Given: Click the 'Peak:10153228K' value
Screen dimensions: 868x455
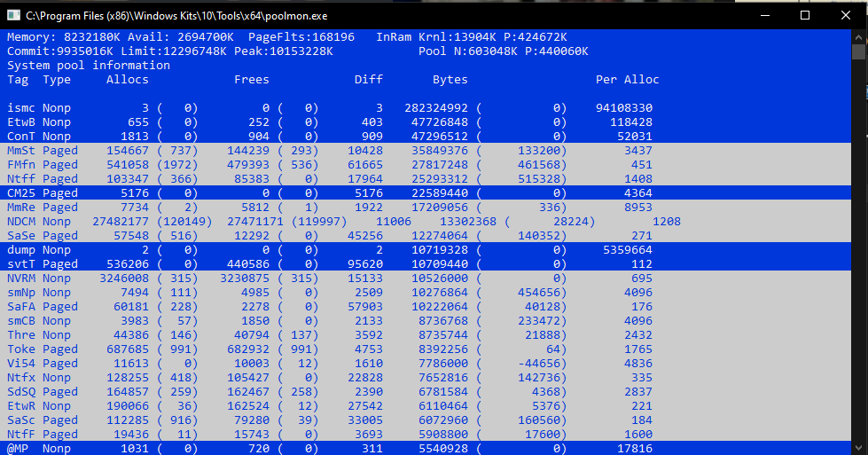Looking at the screenshot, I should 284,51.
